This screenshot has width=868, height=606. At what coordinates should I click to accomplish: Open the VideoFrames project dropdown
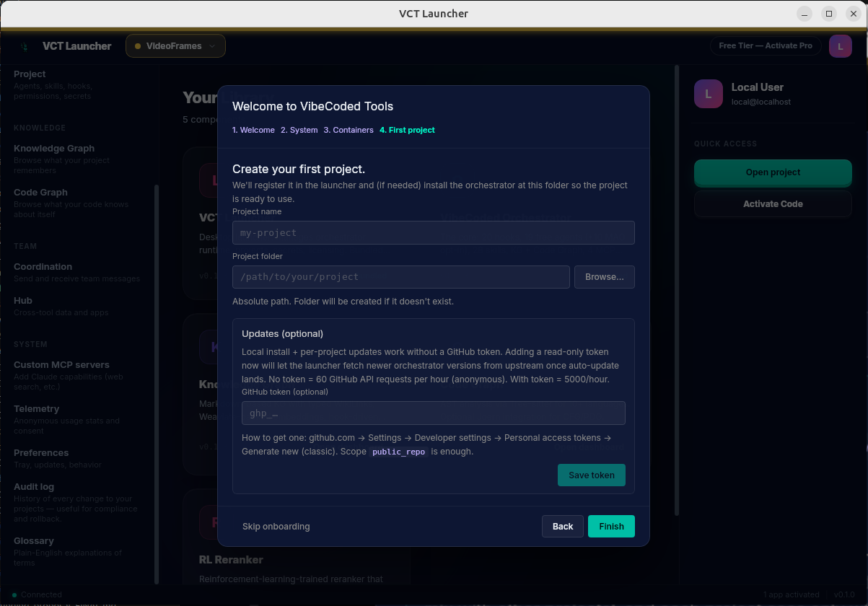[175, 45]
